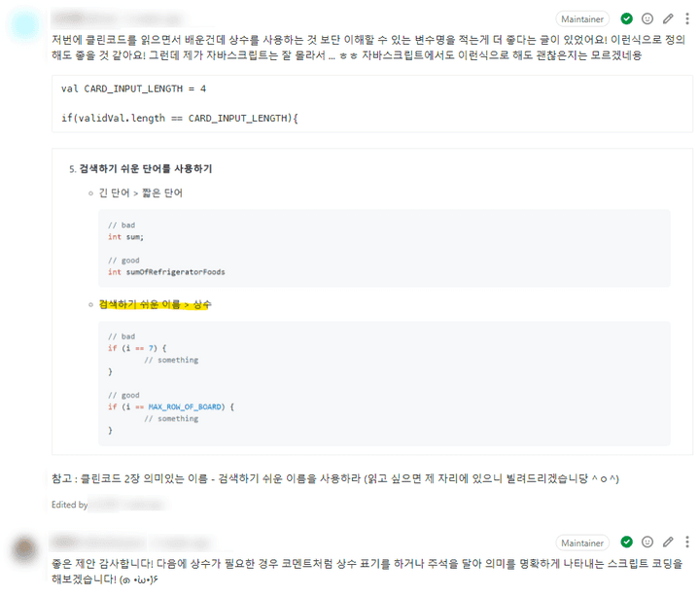The height and width of the screenshot is (596, 700).
Task: Open the embedded clean code screenshot image
Action: point(372,301)
